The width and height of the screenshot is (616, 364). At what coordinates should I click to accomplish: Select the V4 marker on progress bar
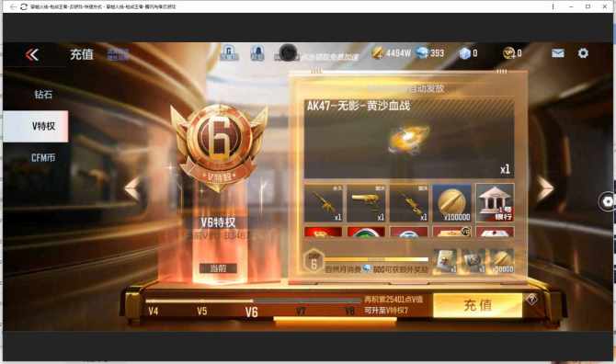[154, 312]
